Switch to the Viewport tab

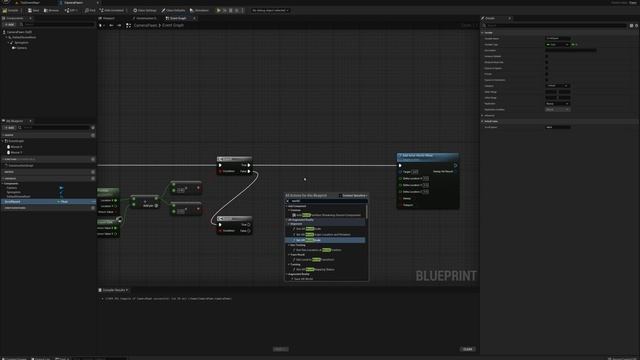click(x=107, y=18)
